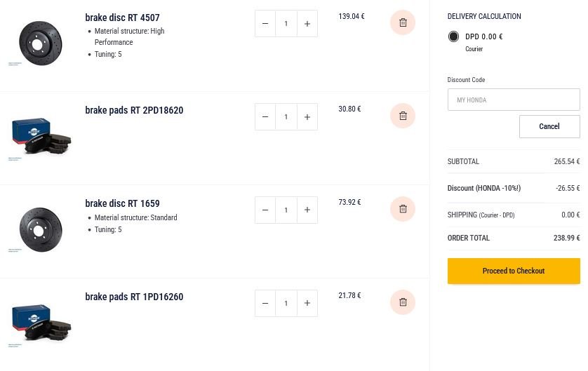Decrease quantity of brake disc RT 4507
This screenshot has height=371, width=588.
(265, 24)
